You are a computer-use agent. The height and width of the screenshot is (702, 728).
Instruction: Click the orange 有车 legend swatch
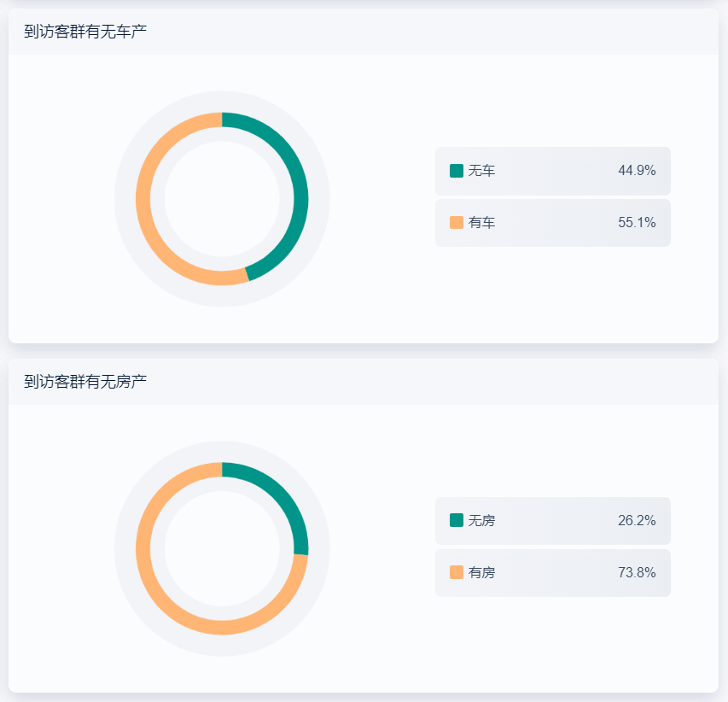pyautogui.click(x=457, y=223)
